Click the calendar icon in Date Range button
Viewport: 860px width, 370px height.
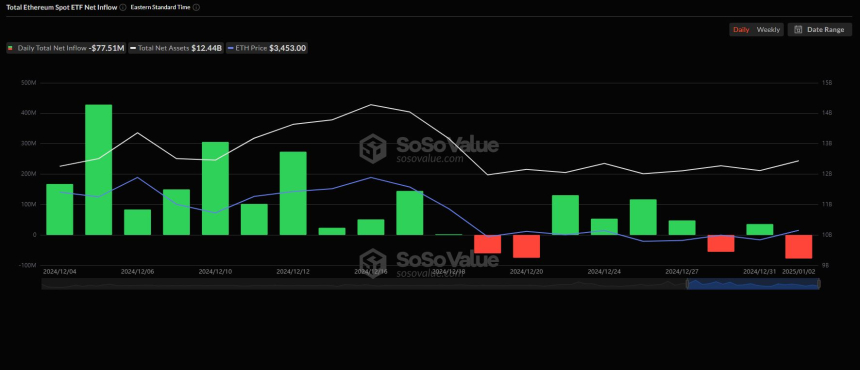pyautogui.click(x=799, y=30)
